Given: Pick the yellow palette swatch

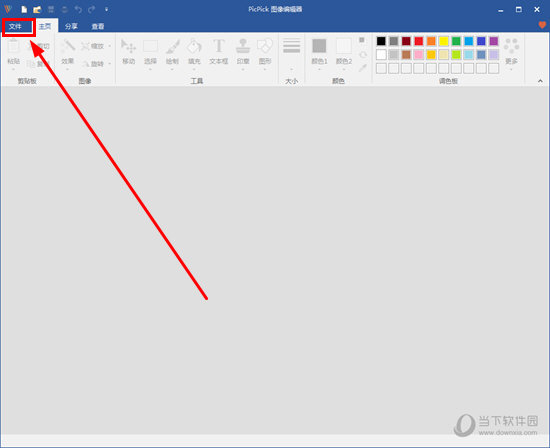Looking at the screenshot, I should click(x=444, y=41).
